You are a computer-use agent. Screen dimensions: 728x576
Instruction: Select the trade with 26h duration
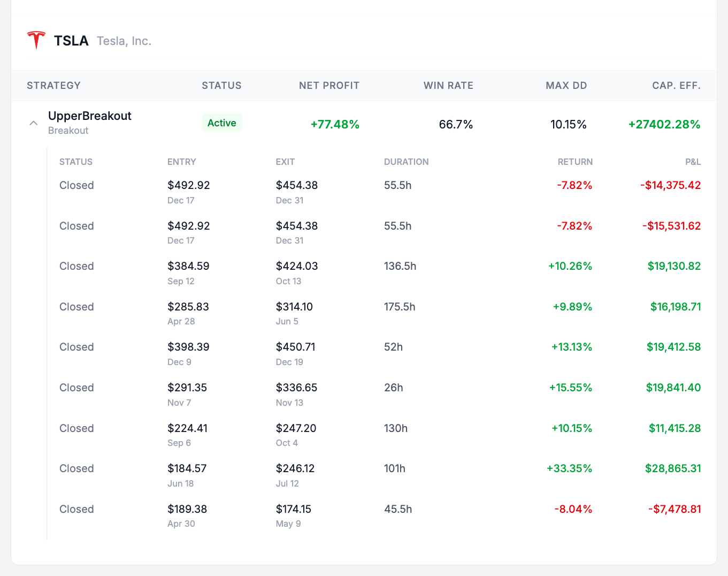394,388
